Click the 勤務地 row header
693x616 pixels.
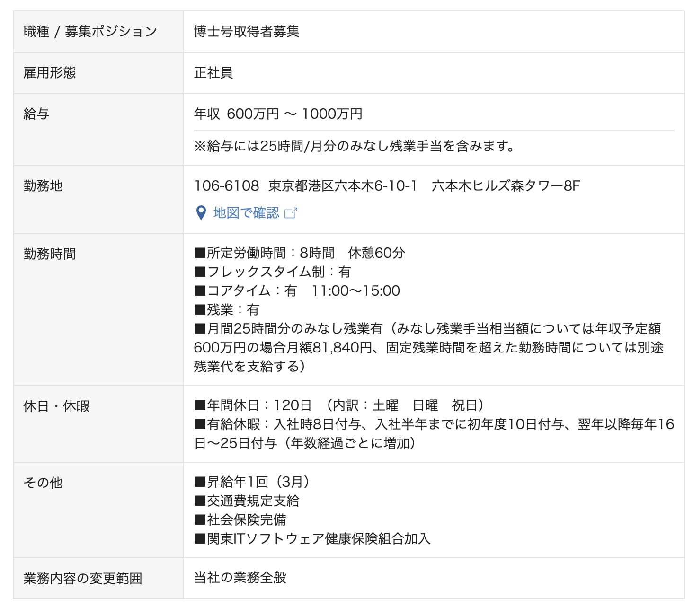pos(43,186)
